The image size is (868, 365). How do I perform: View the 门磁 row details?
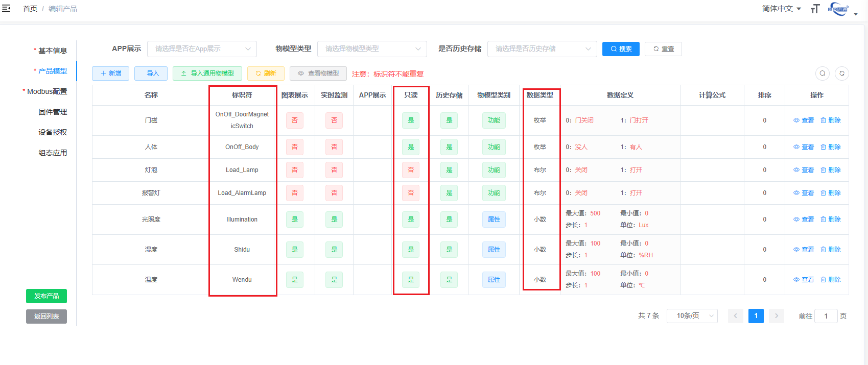coord(804,120)
